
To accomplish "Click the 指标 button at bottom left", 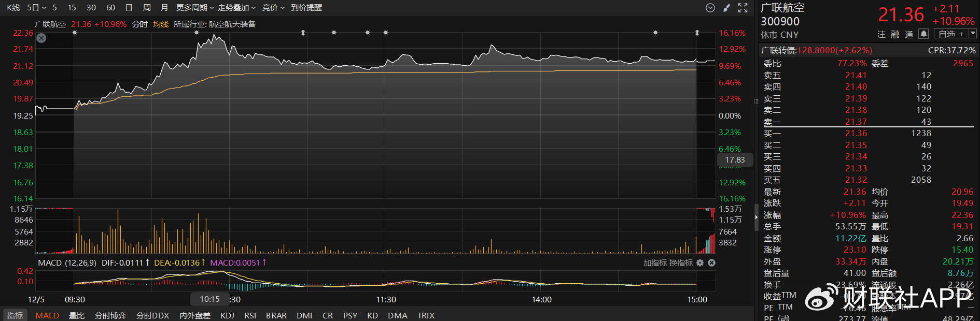I will [15, 315].
